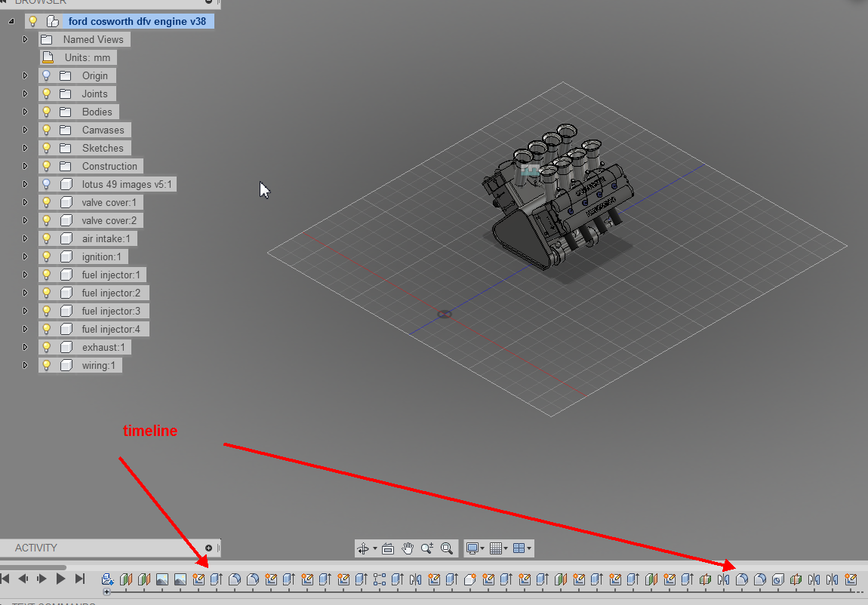The height and width of the screenshot is (605, 868).
Task: Select the wiring:1 component row
Action: tap(80, 366)
